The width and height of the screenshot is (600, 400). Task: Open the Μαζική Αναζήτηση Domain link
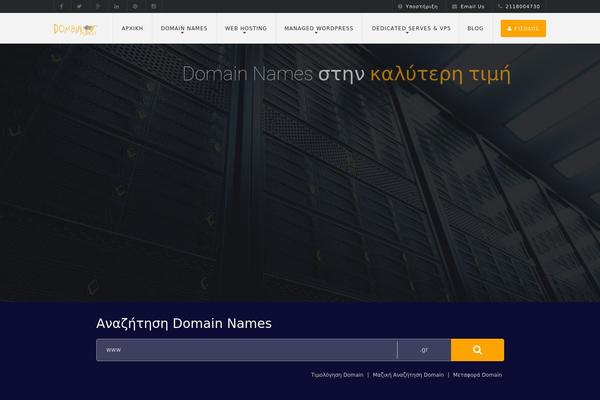point(408,375)
